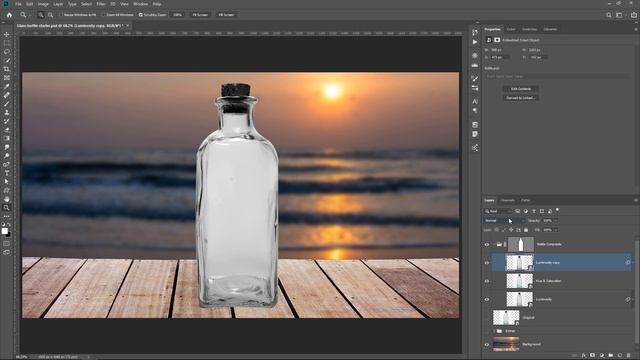Select the Brush tool

(x=7, y=104)
